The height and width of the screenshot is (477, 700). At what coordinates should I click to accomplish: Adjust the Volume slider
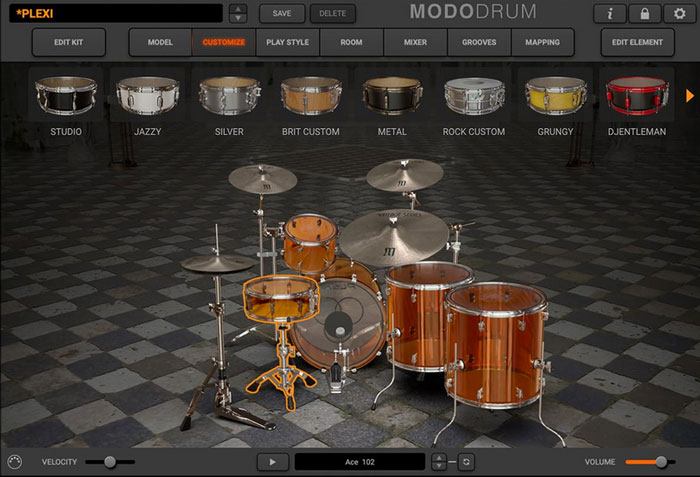coord(660,462)
